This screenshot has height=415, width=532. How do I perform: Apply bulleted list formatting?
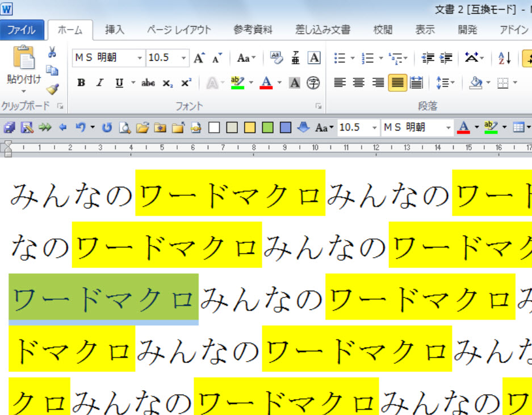click(x=340, y=58)
